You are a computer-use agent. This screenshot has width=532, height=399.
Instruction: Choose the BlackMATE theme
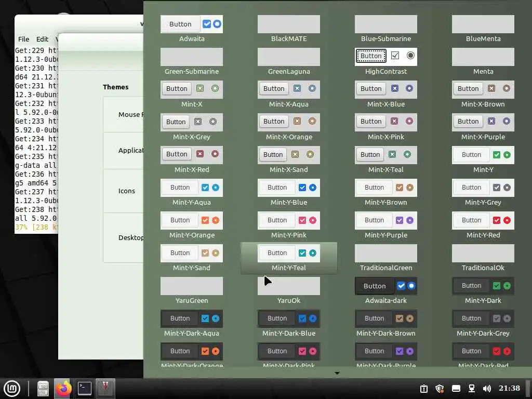point(289,29)
